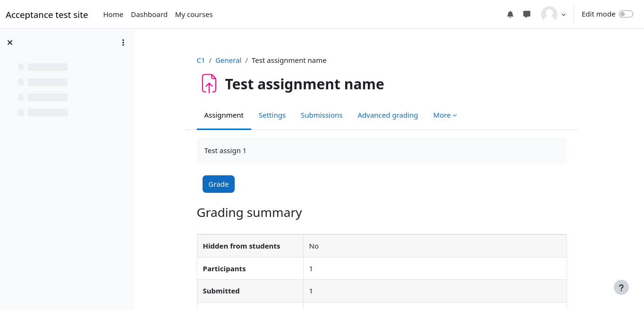Open course index three-dot options menu
The width and height of the screenshot is (644, 310).
pos(123,43)
